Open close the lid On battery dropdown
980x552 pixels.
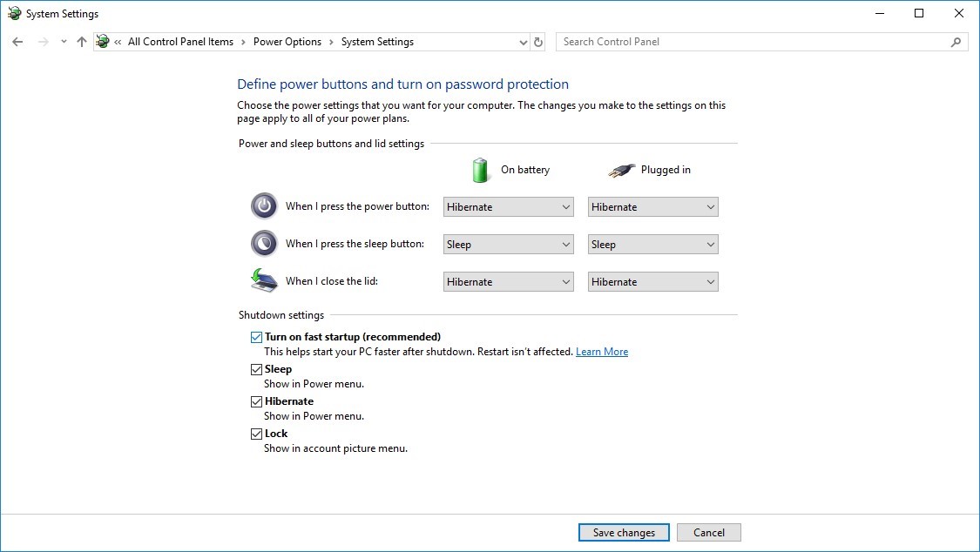tap(508, 281)
